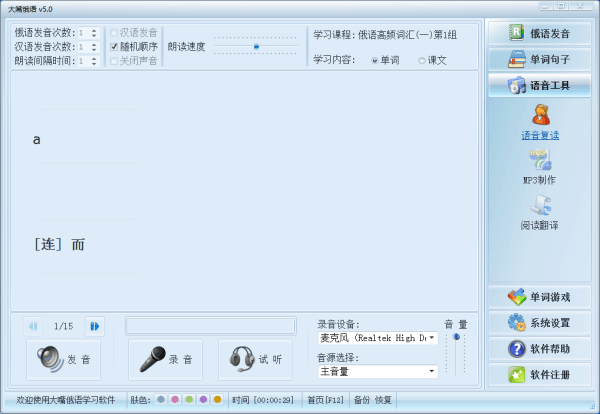
Task: Click the 俄语发音次数 spinner stepper
Action: [94, 32]
